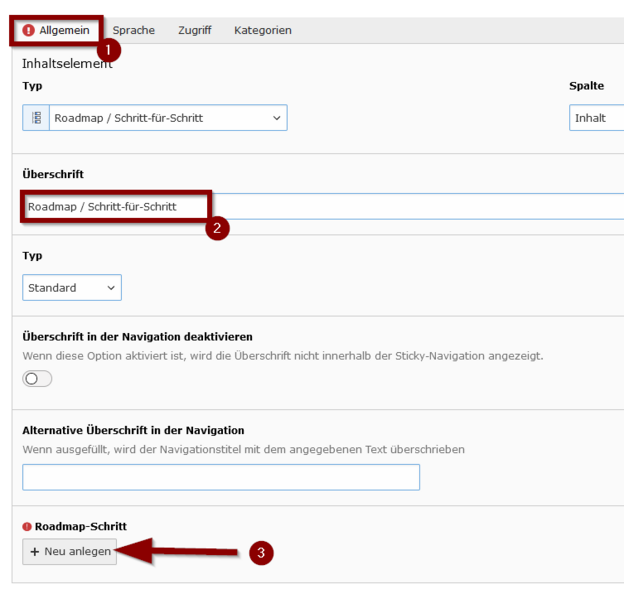Click the Alternative Überschrift in der Navigation field
Screen dimensions: 624x599
pyautogui.click(x=221, y=477)
